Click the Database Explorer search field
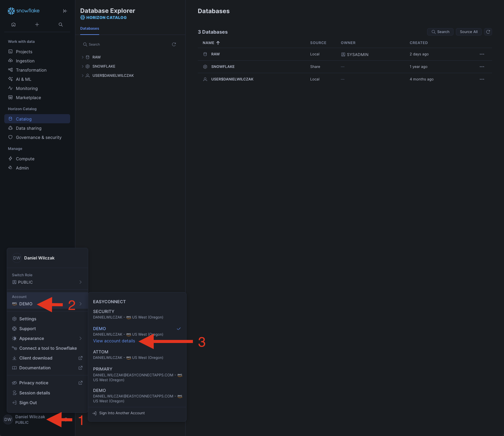 (126, 44)
